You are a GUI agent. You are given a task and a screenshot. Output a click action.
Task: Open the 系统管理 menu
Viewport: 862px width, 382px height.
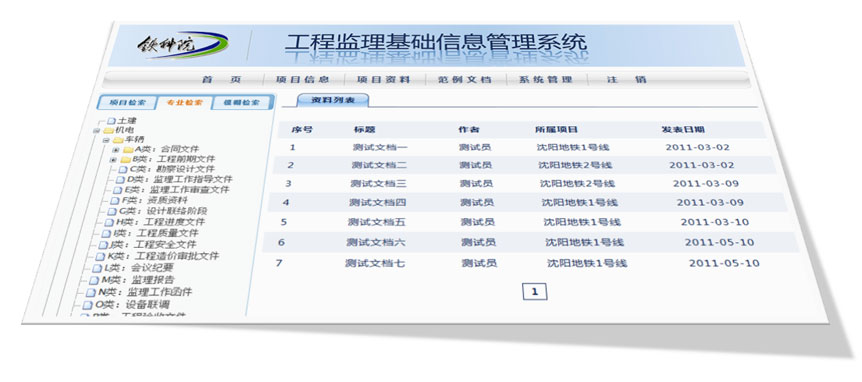click(546, 80)
